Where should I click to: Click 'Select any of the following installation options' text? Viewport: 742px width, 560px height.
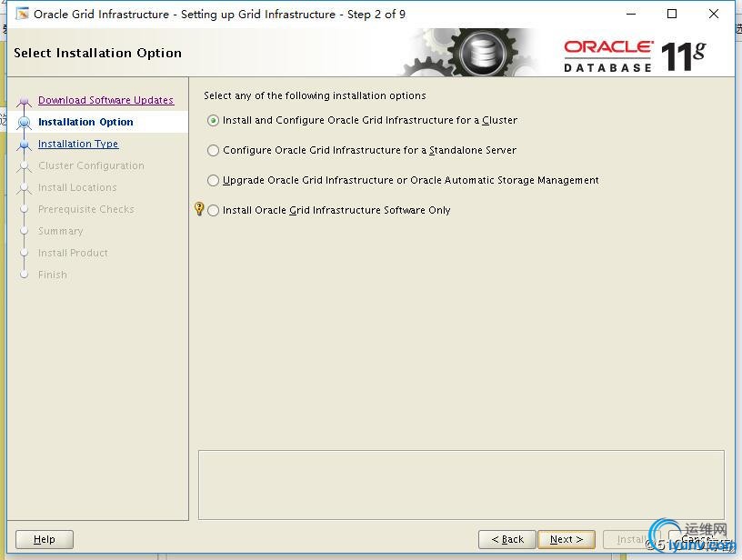315,95
